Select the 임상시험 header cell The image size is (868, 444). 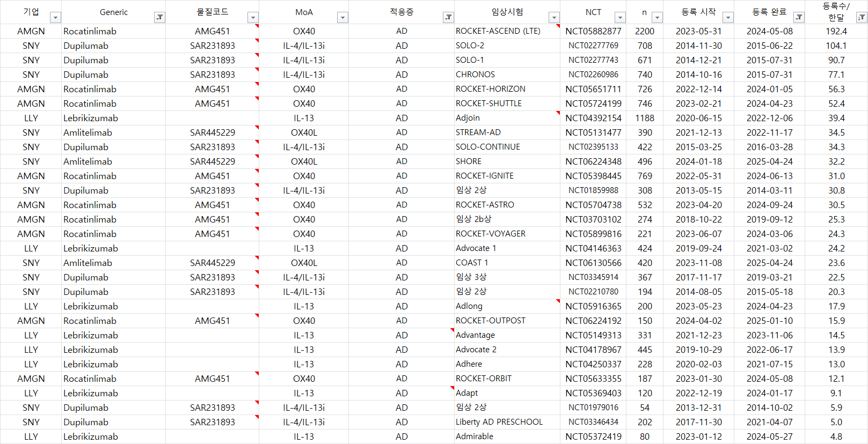click(507, 12)
